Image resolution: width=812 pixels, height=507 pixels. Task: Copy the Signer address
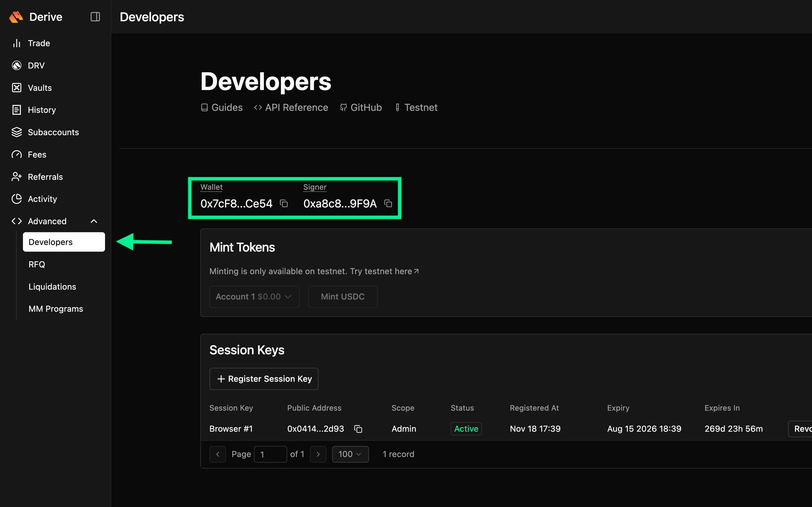(388, 204)
